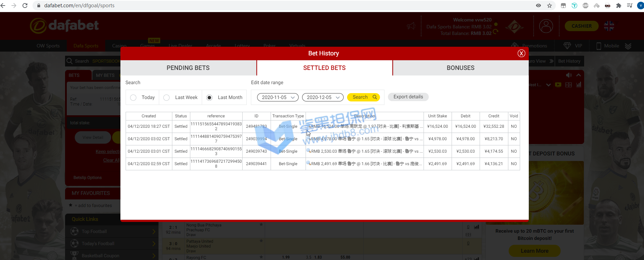Screen dimensions: 644x260
Task: Reload the page in browser
Action: 25,6
